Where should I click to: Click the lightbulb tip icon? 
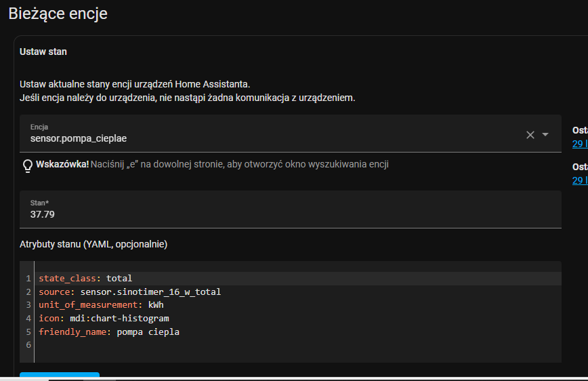[28, 165]
